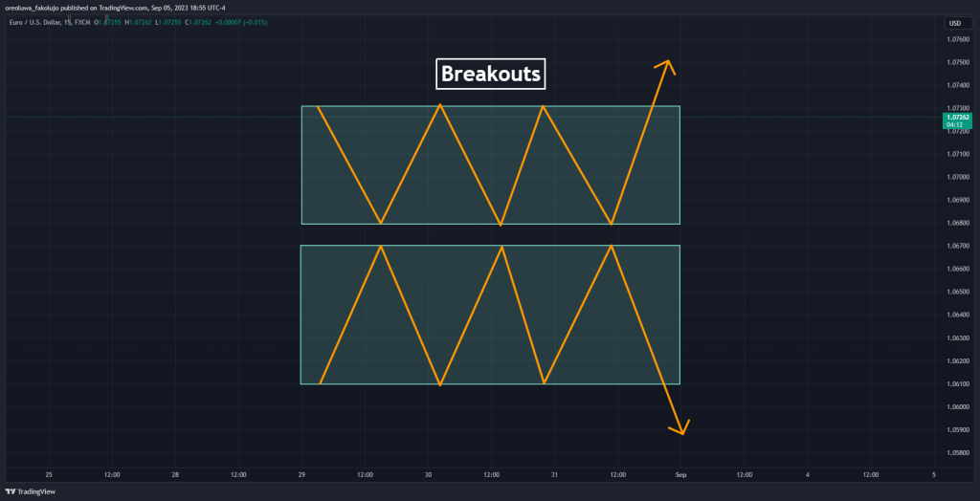Click the downward breakout arrow head
The image size is (980, 501).
click(x=682, y=429)
